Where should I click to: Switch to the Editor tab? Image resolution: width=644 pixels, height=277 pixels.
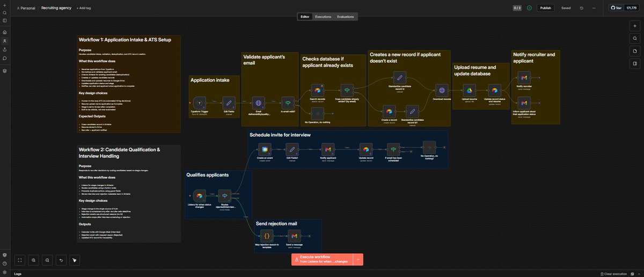click(x=305, y=17)
